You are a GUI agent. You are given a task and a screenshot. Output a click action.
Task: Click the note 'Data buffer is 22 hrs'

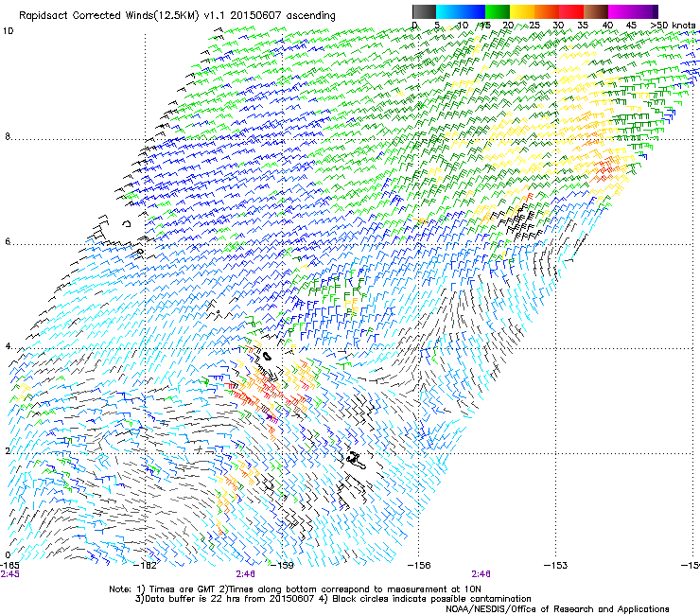pos(194,599)
